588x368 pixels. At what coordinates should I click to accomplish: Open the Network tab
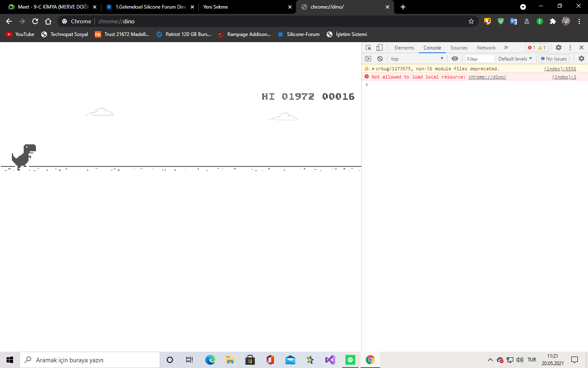(486, 48)
